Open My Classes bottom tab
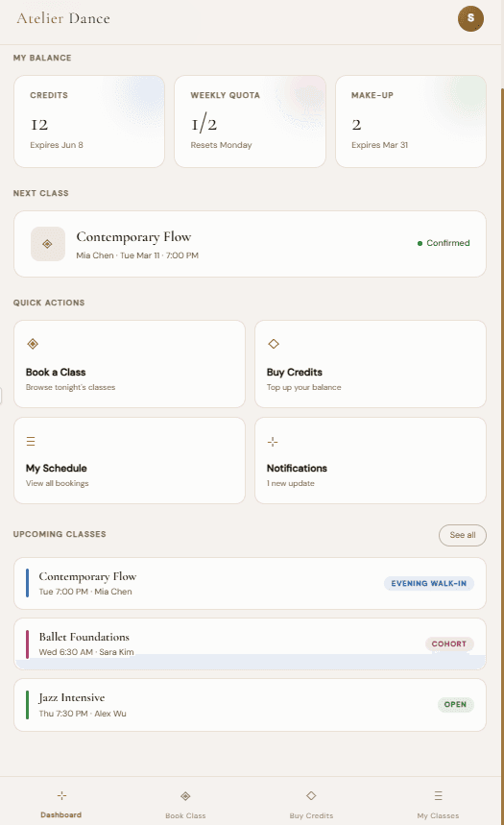This screenshot has height=825, width=504. point(438,804)
